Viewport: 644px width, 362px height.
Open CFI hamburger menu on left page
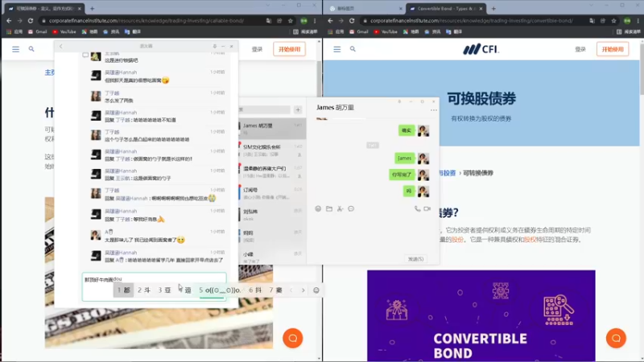(x=15, y=49)
